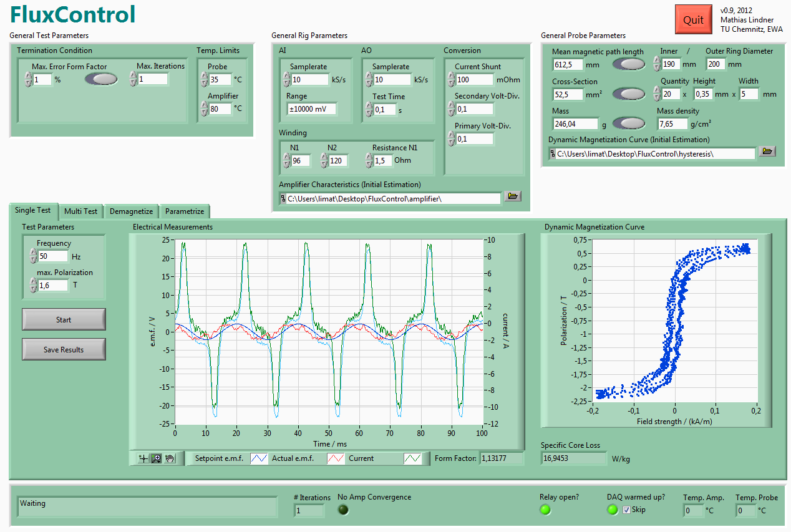Switch to the Multi Test tab

pos(80,211)
